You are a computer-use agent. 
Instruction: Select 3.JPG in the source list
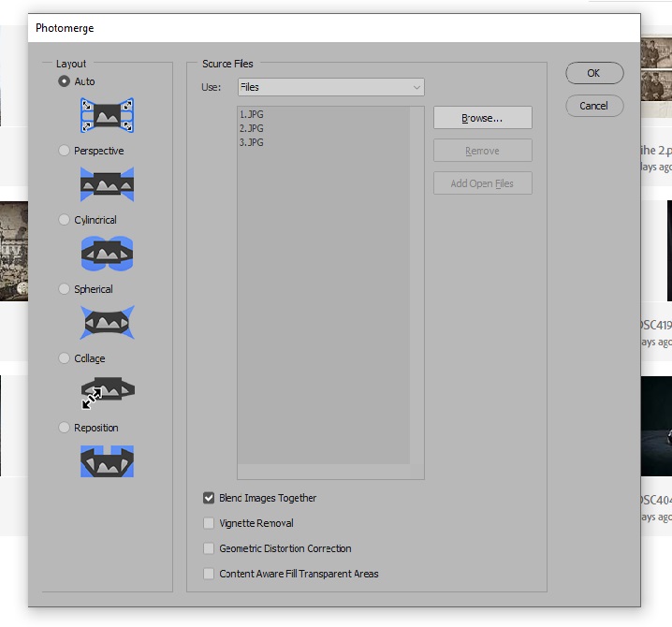tap(252, 142)
